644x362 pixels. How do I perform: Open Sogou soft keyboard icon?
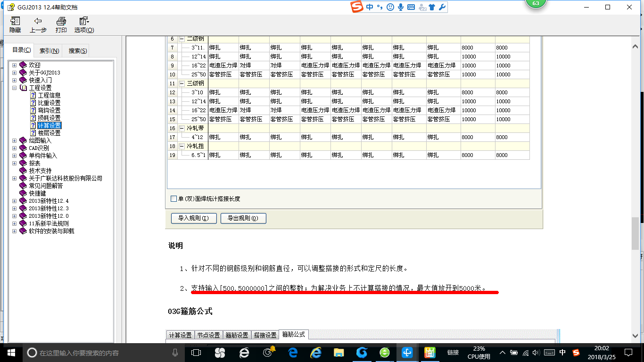point(411,7)
